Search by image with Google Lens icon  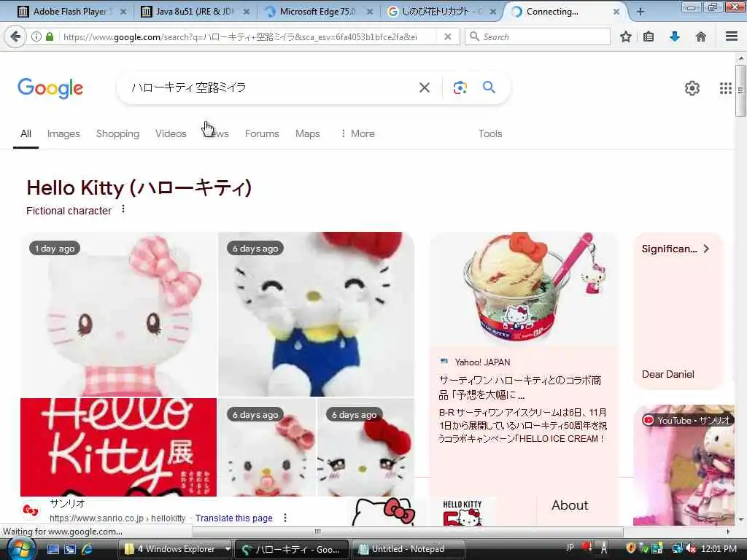460,87
